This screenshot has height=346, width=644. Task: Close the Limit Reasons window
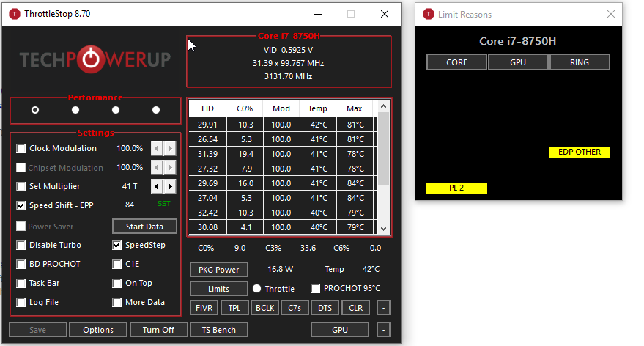[611, 15]
